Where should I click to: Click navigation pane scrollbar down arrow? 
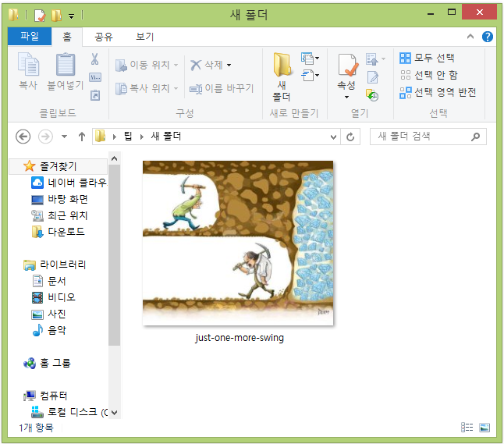coord(114,413)
